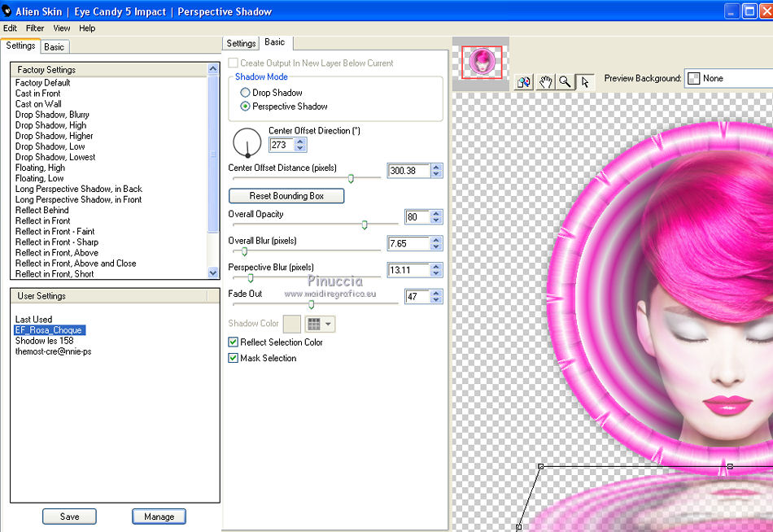This screenshot has height=532, width=773.
Task: Toggle the show original preview icon
Action: (x=523, y=82)
